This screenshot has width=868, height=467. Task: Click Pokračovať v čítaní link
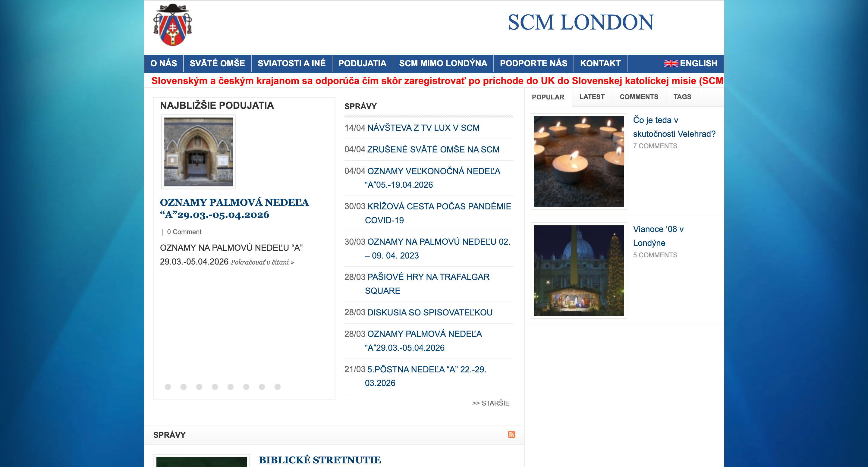click(x=262, y=262)
